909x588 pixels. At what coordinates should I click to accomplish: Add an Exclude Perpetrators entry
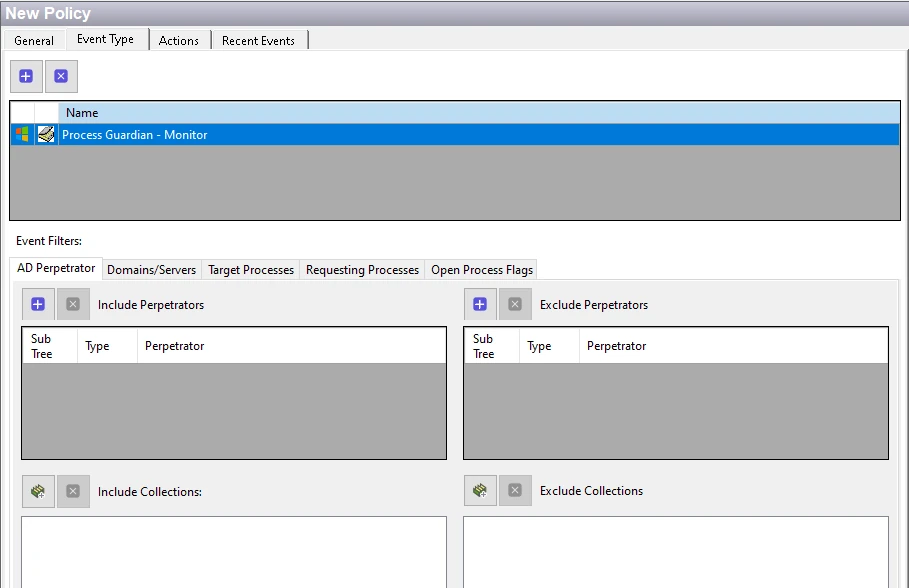[x=480, y=304]
